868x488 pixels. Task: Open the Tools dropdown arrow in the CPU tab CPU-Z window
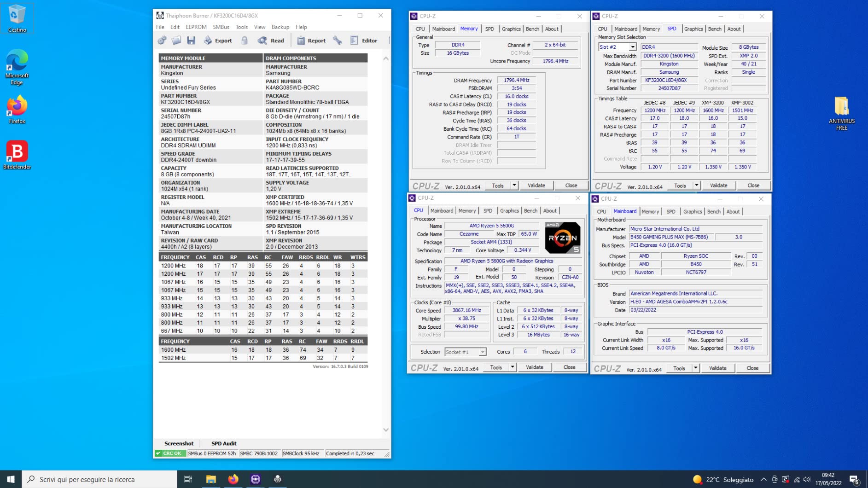[513, 367]
